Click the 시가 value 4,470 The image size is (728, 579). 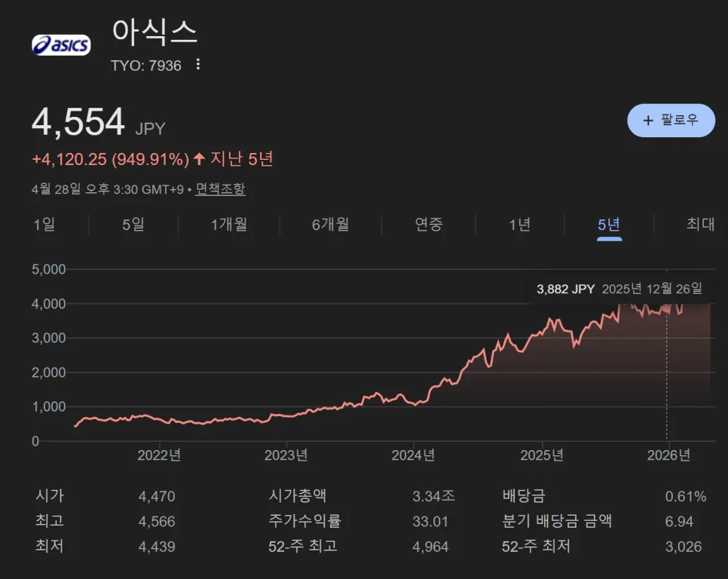tap(157, 496)
